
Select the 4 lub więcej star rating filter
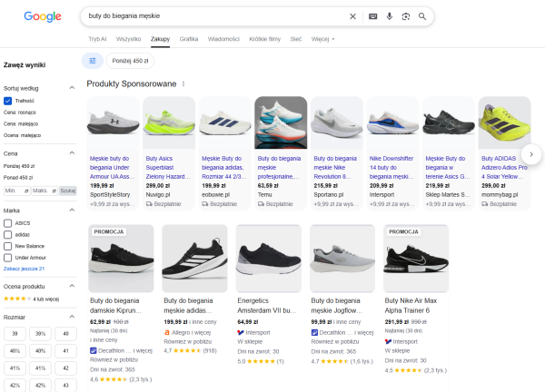pos(31,299)
